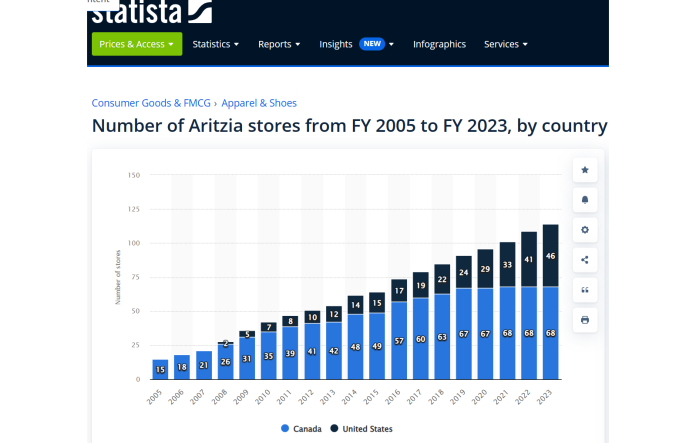Print the chart using the printer icon

585,320
